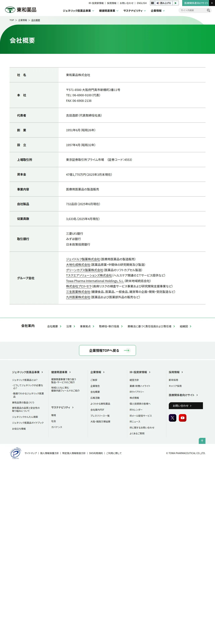This screenshot has width=215, height=644.
Task: Open the IR・投資家情報 top link
Action: (x=96, y=3)
